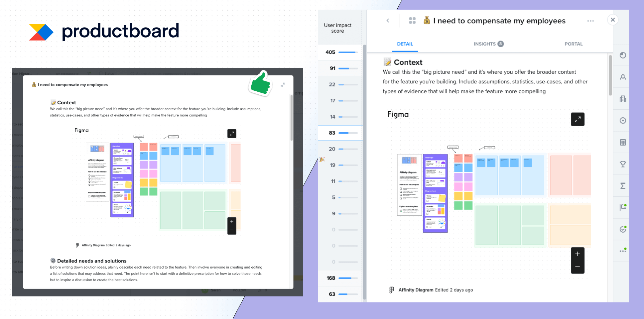The width and height of the screenshot is (644, 319).
Task: Open the grid view icon beside title
Action: coord(412,21)
